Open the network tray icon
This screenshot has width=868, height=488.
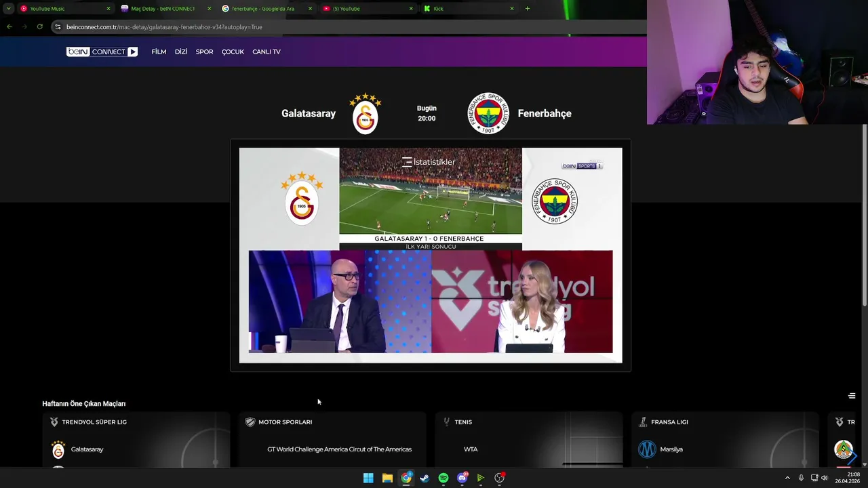(x=814, y=478)
